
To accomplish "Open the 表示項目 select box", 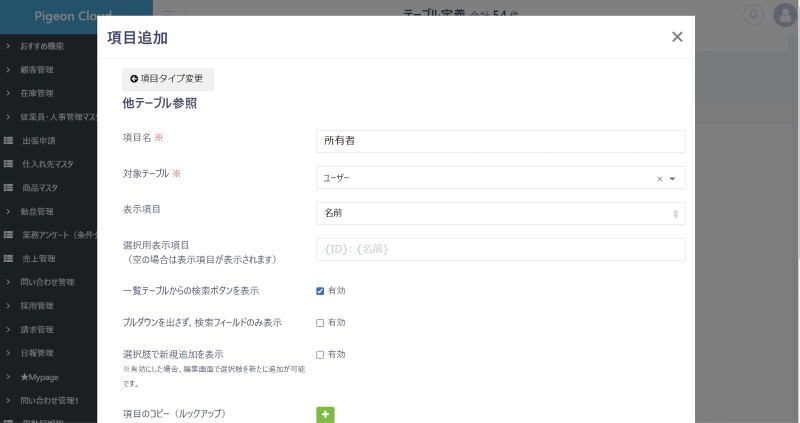I will [x=499, y=213].
